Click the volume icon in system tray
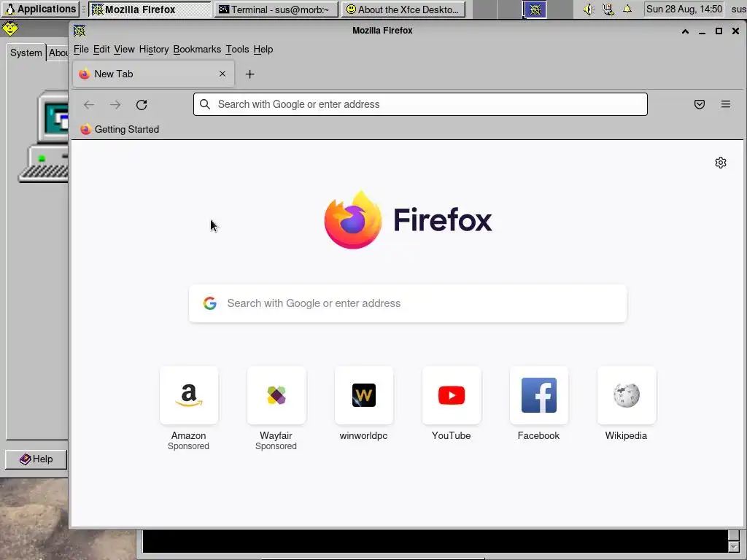The width and height of the screenshot is (747, 560). tap(589, 9)
